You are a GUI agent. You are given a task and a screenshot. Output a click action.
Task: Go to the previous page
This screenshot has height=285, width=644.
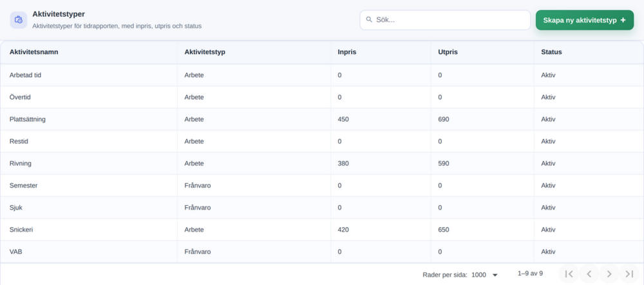tap(589, 274)
